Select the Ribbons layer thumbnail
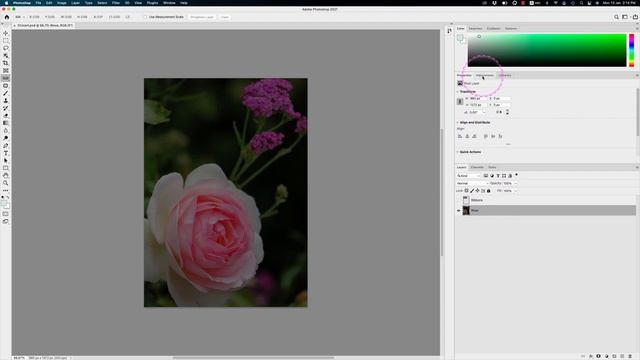 (466, 200)
